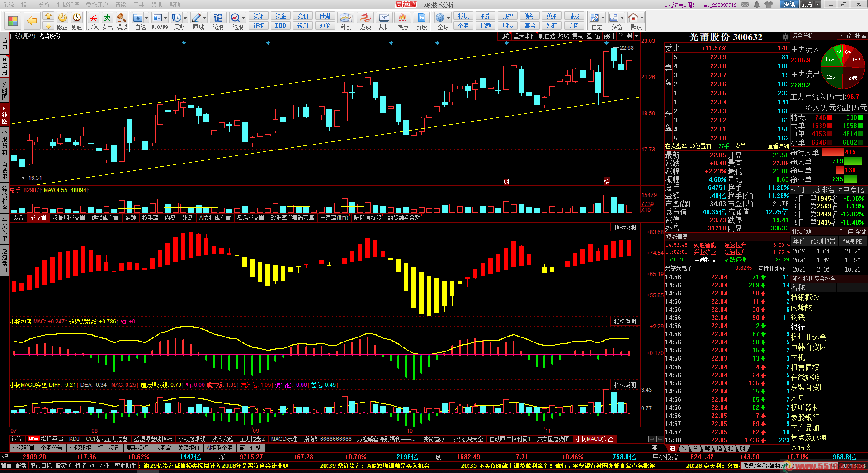This screenshot has width=868, height=473.
Task: Open the 分析 menu
Action: 44,5
